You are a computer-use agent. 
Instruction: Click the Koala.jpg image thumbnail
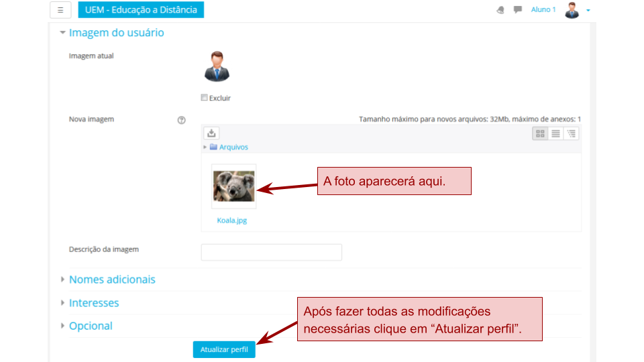click(233, 186)
